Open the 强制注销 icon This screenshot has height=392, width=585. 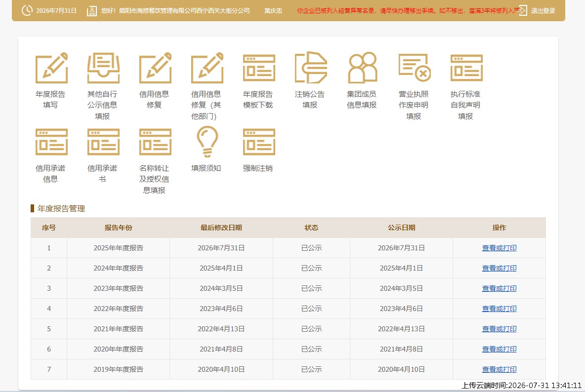(259, 142)
